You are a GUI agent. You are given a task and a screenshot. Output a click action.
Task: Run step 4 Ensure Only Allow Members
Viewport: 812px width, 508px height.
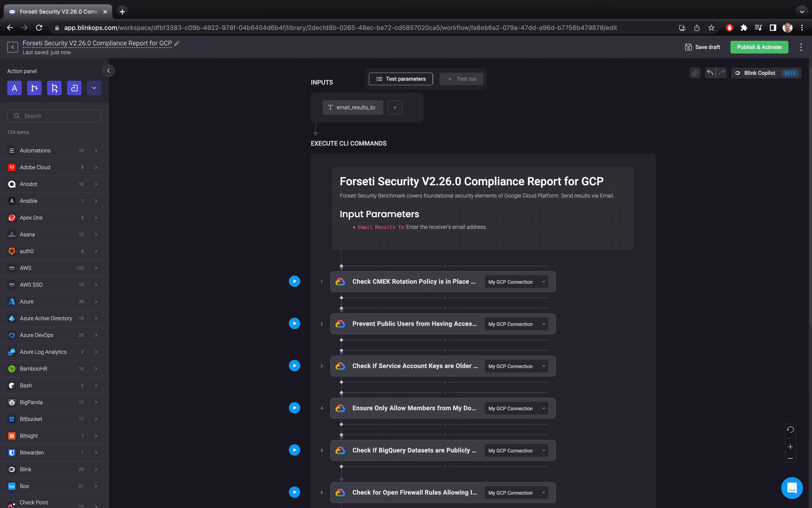click(x=294, y=408)
